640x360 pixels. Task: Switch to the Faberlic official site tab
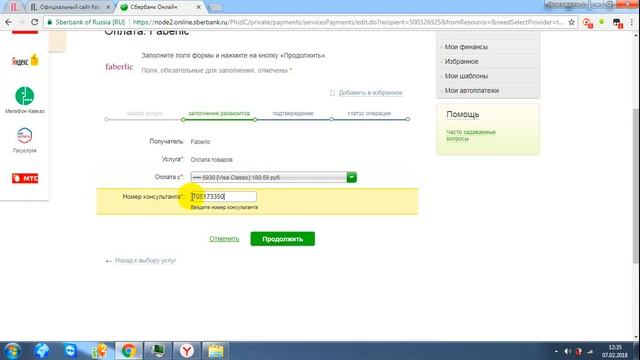(70, 7)
